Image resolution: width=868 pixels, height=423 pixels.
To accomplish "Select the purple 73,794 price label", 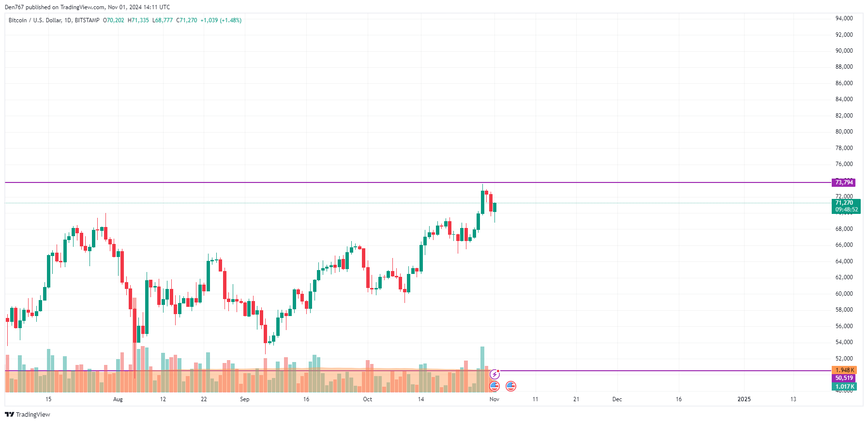I will coord(844,182).
